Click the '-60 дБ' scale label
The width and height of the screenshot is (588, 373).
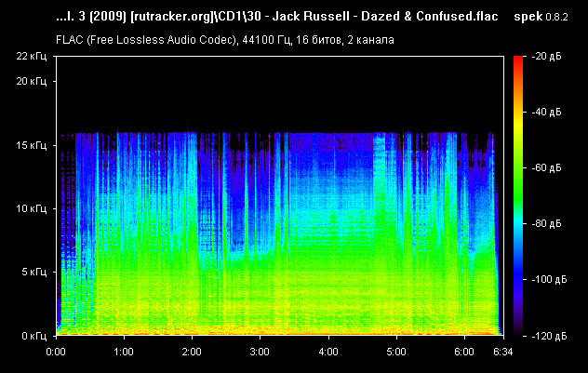pyautogui.click(x=547, y=168)
